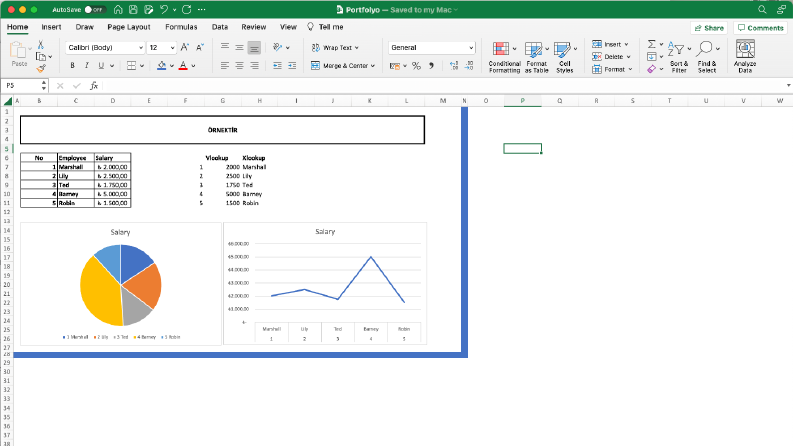Toggle the AutoSave switch
Image resolution: width=793 pixels, height=446 pixels.
pyautogui.click(x=95, y=10)
